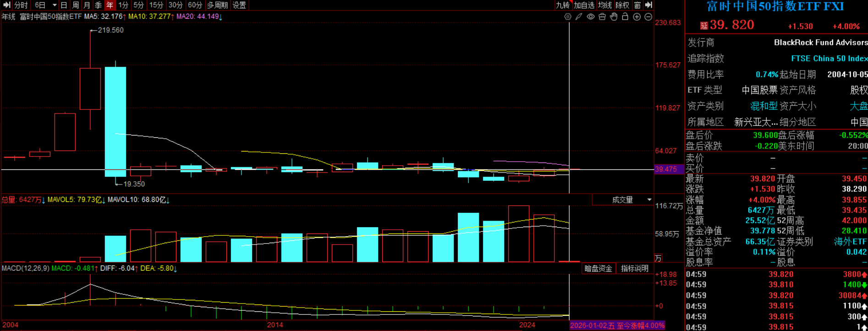The width and height of the screenshot is (868, 331).
Task: Toggle 除权 ex-rights adjustment
Action: 622,5
